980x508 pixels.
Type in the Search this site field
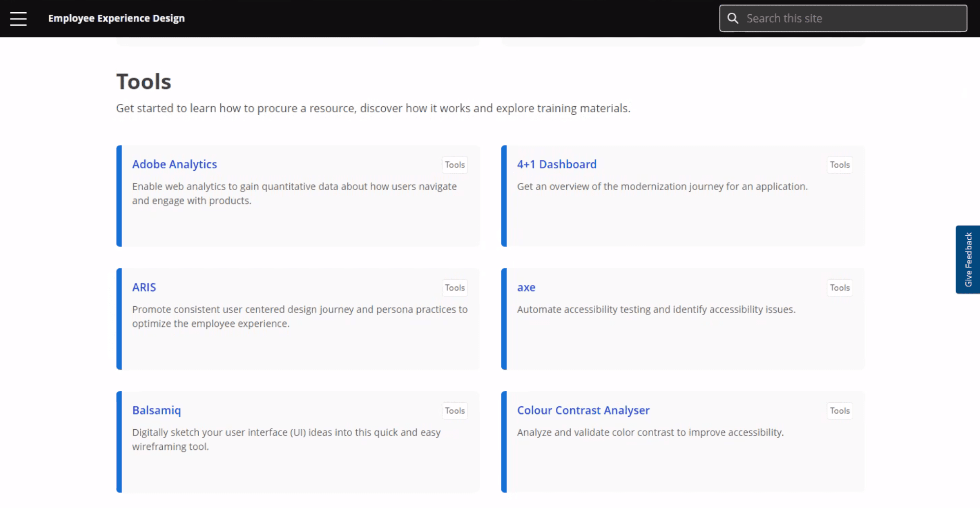852,18
